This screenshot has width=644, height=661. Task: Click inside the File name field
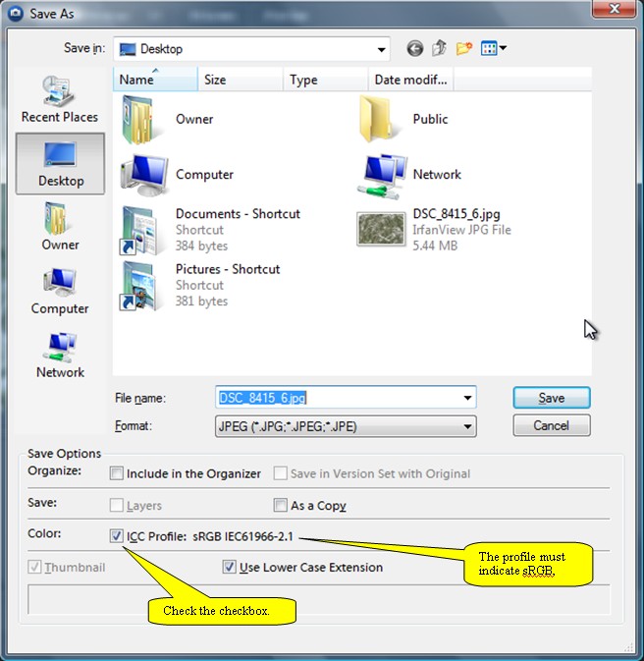pyautogui.click(x=346, y=398)
